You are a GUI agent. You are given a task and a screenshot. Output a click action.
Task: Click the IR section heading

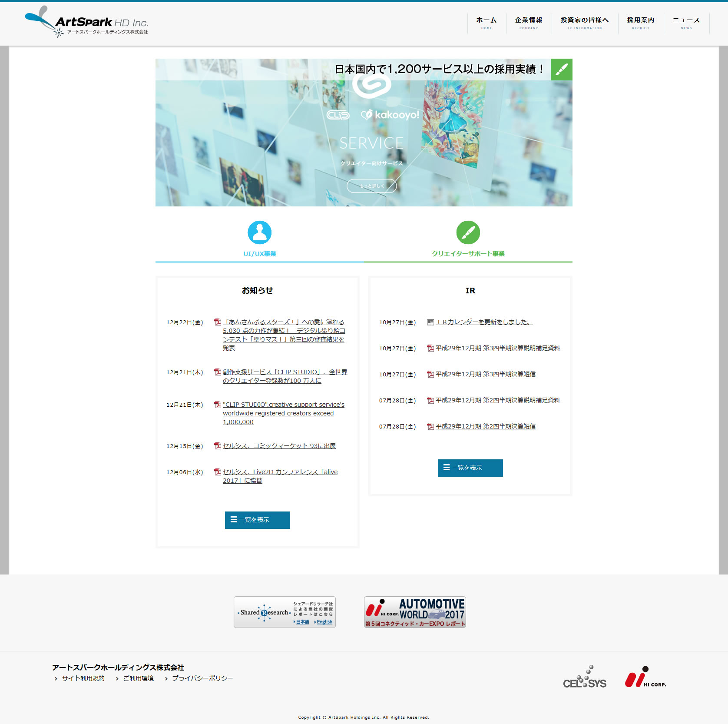coord(470,290)
